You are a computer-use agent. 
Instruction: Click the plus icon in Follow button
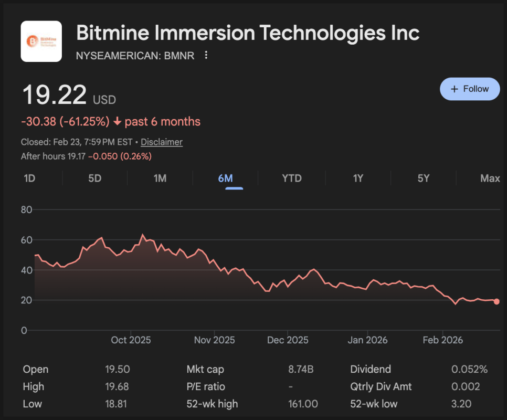click(x=455, y=89)
